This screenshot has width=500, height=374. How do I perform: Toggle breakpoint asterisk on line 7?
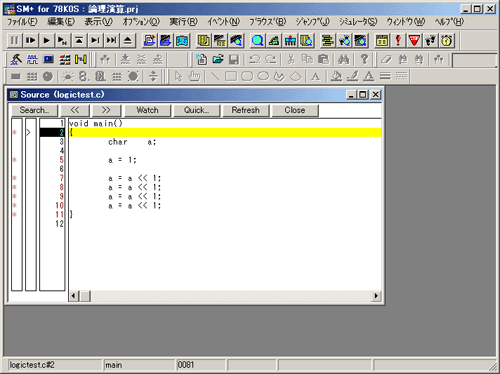(15, 178)
